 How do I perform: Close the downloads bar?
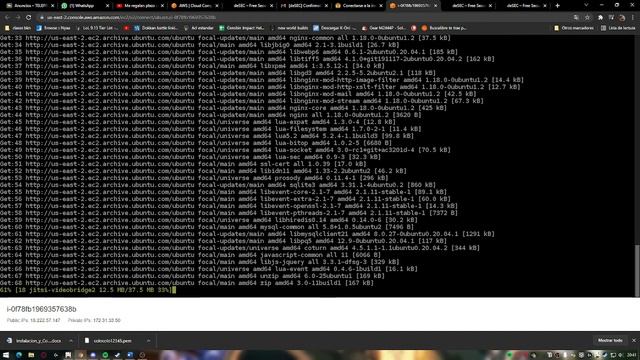634,340
